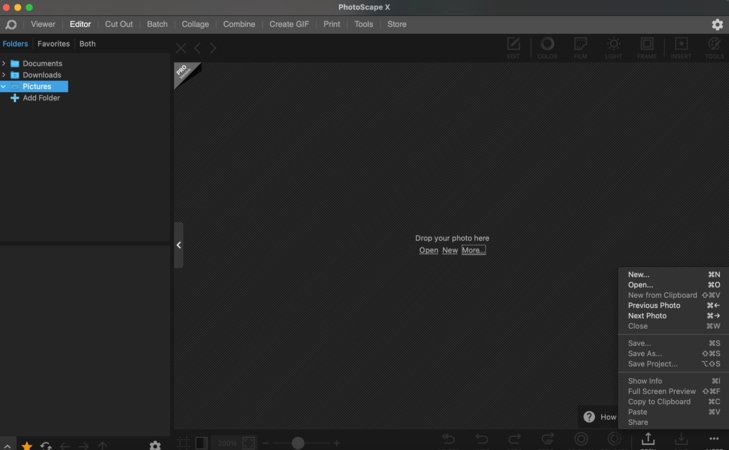Go to previous photo with left arrow

pos(198,48)
